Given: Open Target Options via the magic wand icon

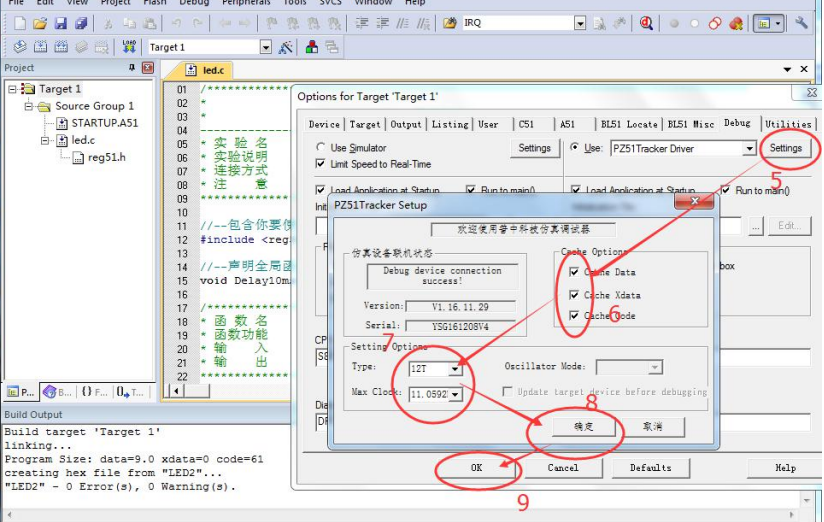Looking at the screenshot, I should 285,47.
